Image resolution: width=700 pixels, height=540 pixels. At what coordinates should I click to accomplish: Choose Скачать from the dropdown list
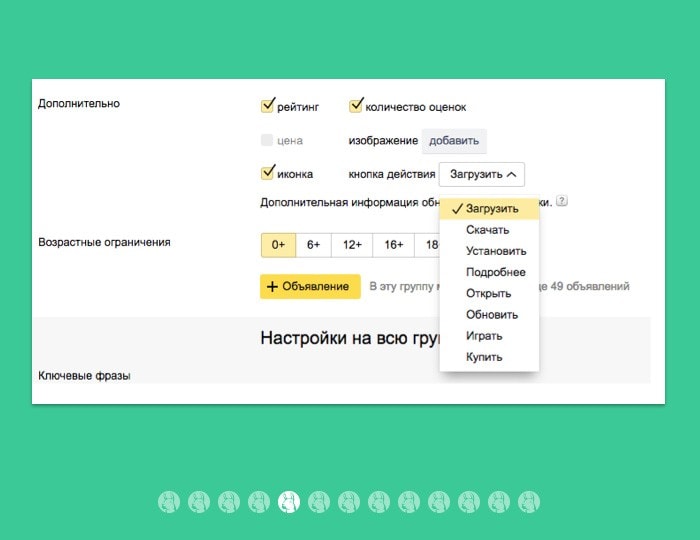[489, 230]
